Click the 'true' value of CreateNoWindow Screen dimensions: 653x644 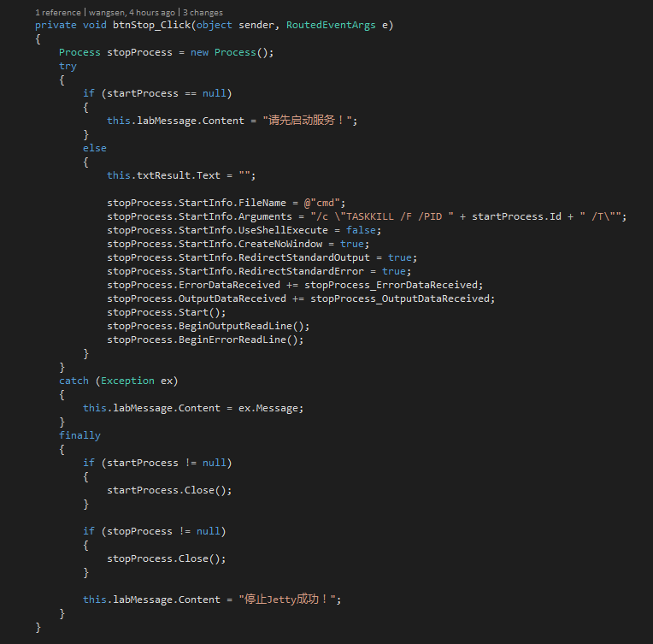pos(351,245)
